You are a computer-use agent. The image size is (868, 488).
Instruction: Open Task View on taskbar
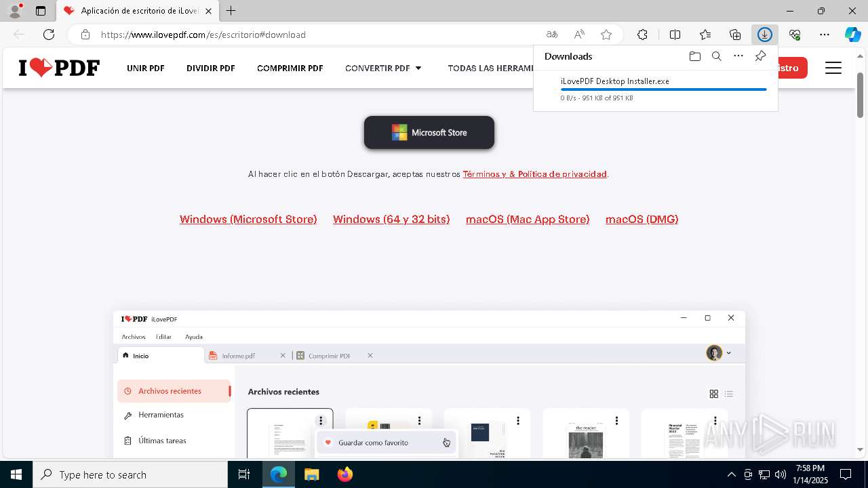[244, 474]
